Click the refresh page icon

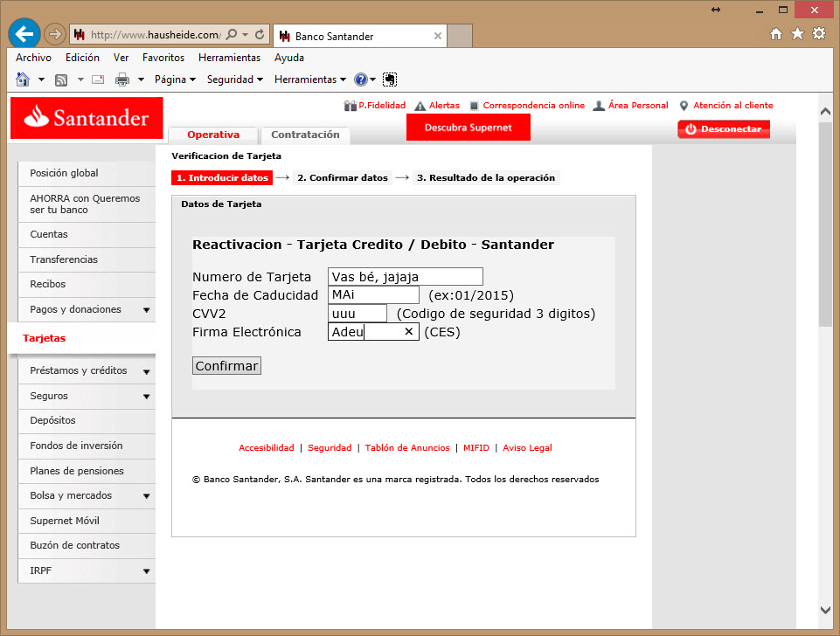click(x=260, y=35)
